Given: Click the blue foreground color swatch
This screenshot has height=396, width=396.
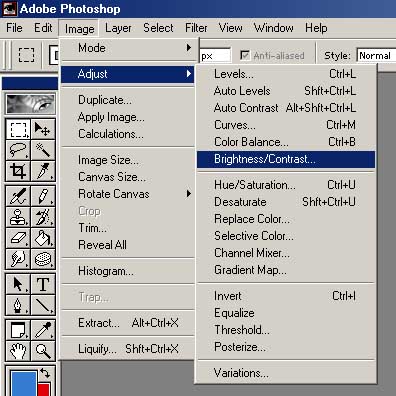Looking at the screenshot, I should (x=23, y=383).
